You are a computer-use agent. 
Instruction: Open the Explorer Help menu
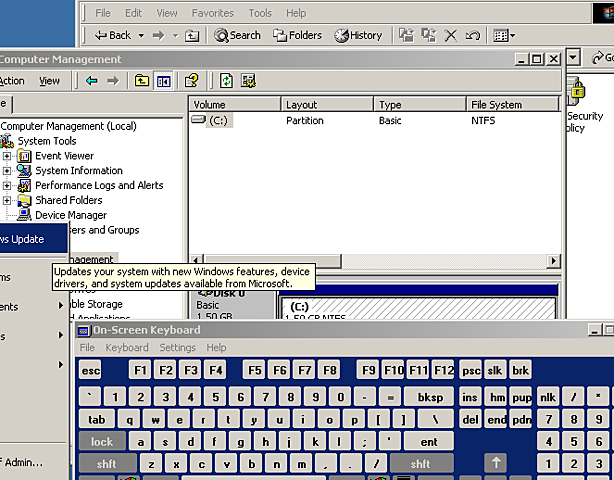[x=296, y=13]
